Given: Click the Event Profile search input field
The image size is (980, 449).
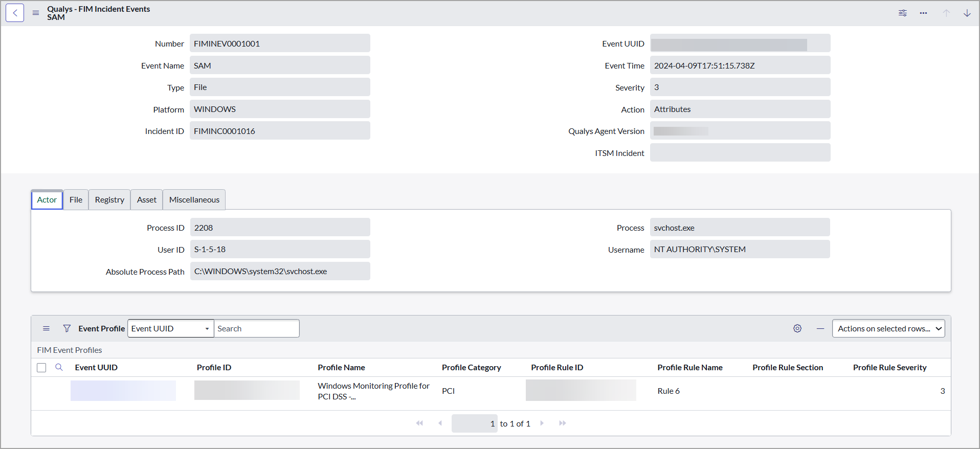Looking at the screenshot, I should click(x=256, y=328).
